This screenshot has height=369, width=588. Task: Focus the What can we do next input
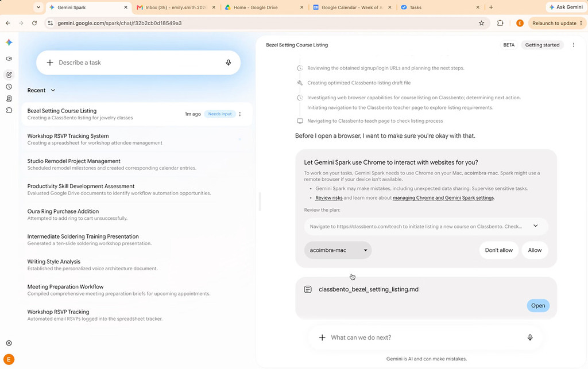click(x=425, y=337)
